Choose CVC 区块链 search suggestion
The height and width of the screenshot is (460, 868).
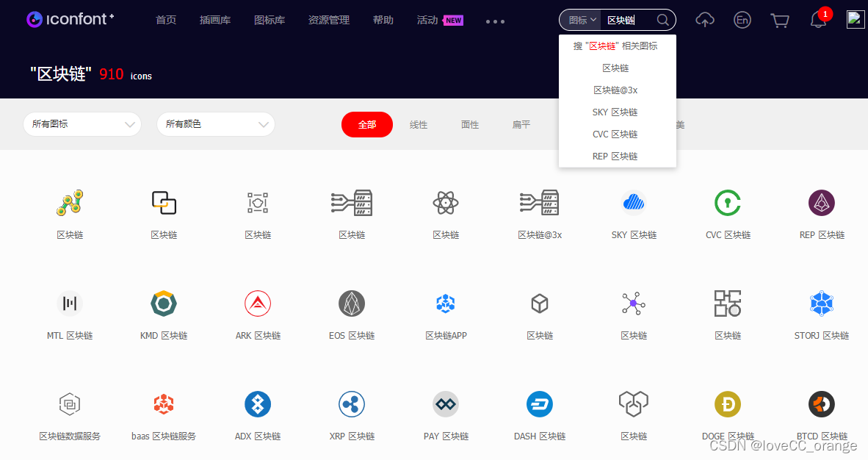(x=615, y=134)
